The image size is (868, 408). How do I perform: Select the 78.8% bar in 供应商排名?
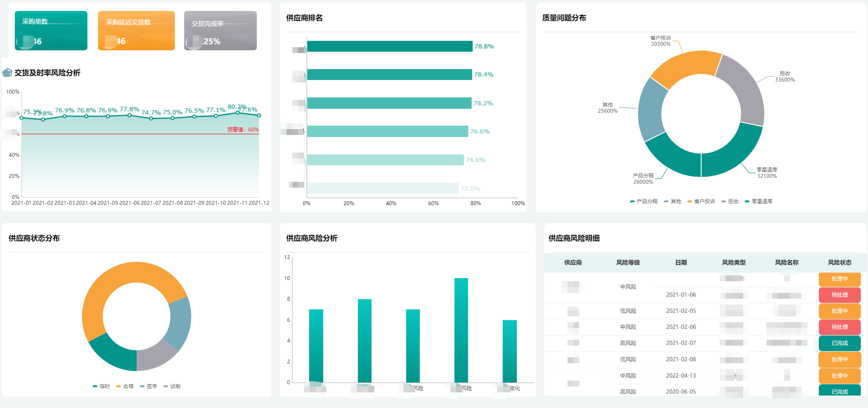[390, 46]
